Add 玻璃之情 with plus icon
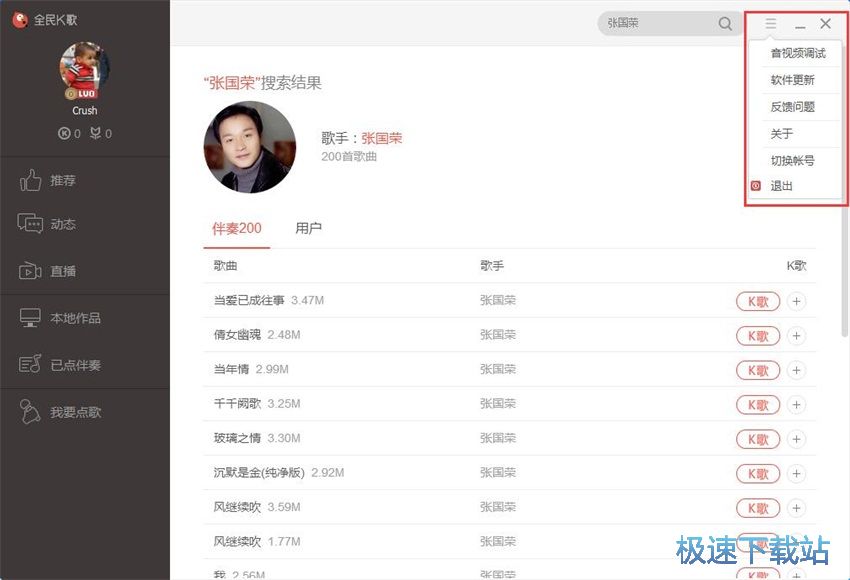This screenshot has height=580, width=850. [796, 439]
